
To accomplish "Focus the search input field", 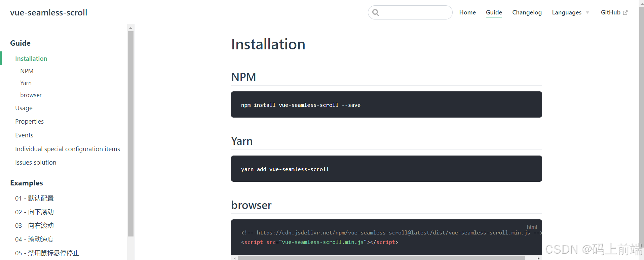I will pyautogui.click(x=410, y=12).
